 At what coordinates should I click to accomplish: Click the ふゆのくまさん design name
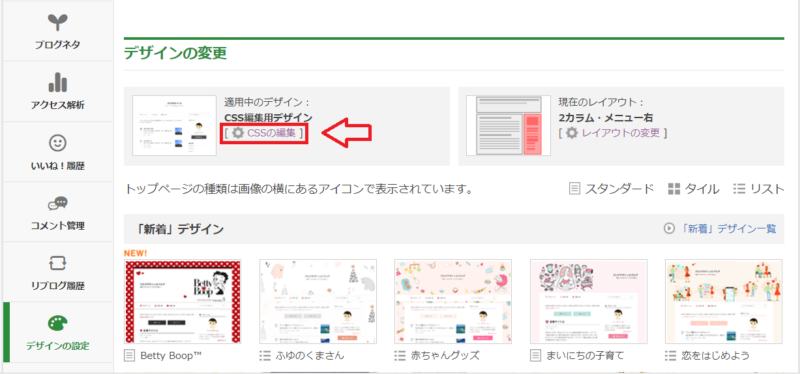coord(309,355)
